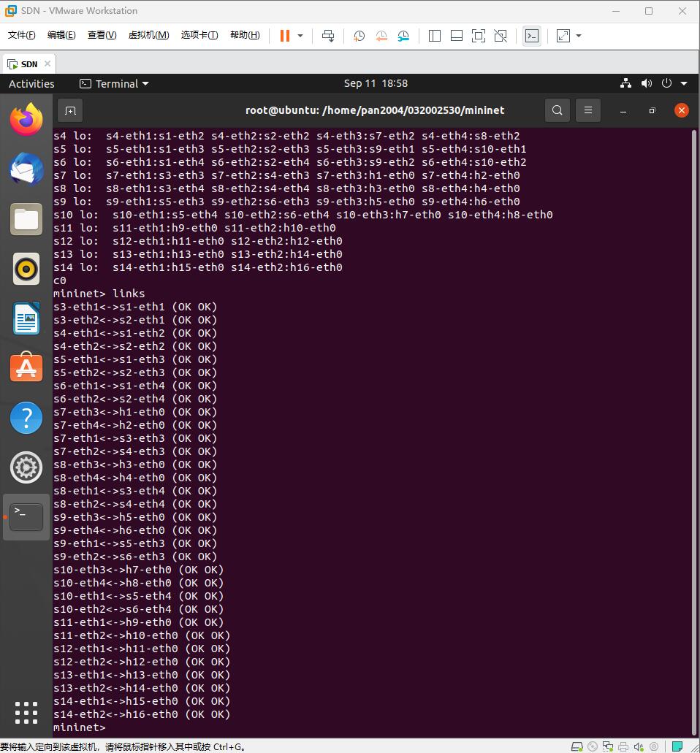Search in the terminal window
The image size is (700, 753).
coord(558,110)
